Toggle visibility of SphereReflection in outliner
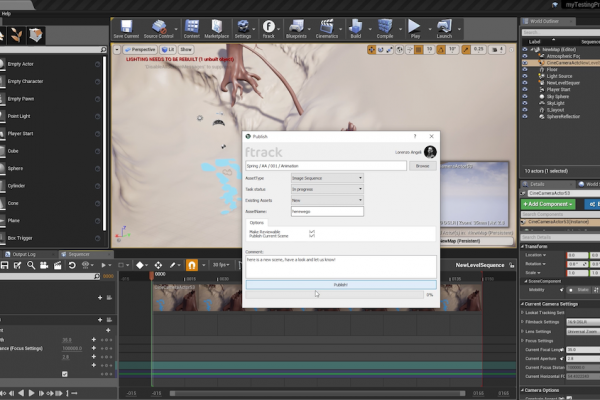600x400 pixels. pyautogui.click(x=525, y=116)
